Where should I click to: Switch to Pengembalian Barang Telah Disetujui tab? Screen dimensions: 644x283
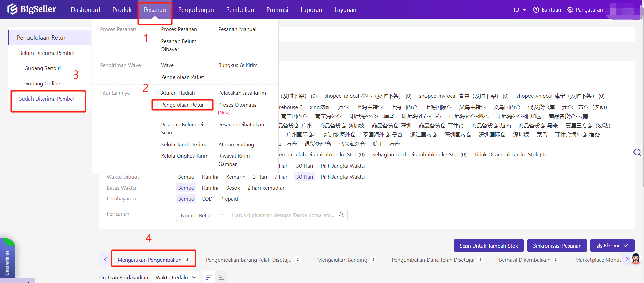click(x=253, y=260)
